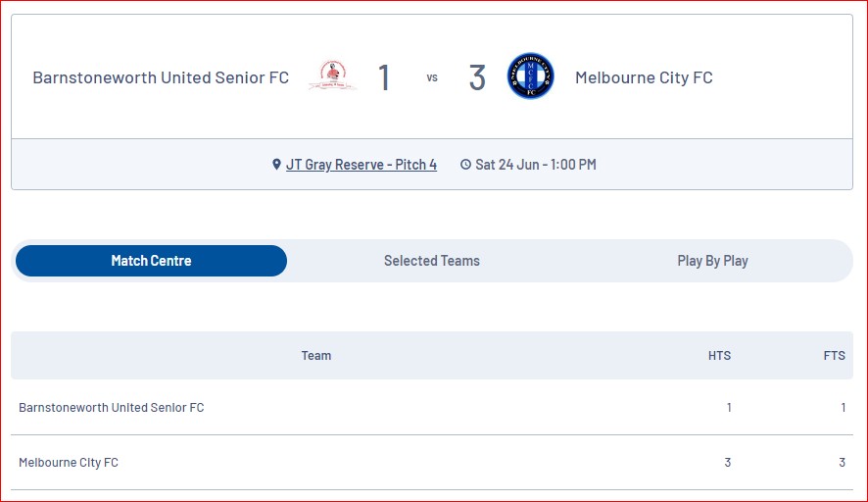Click the vs label between scores
The width and height of the screenshot is (868, 502).
(x=432, y=77)
